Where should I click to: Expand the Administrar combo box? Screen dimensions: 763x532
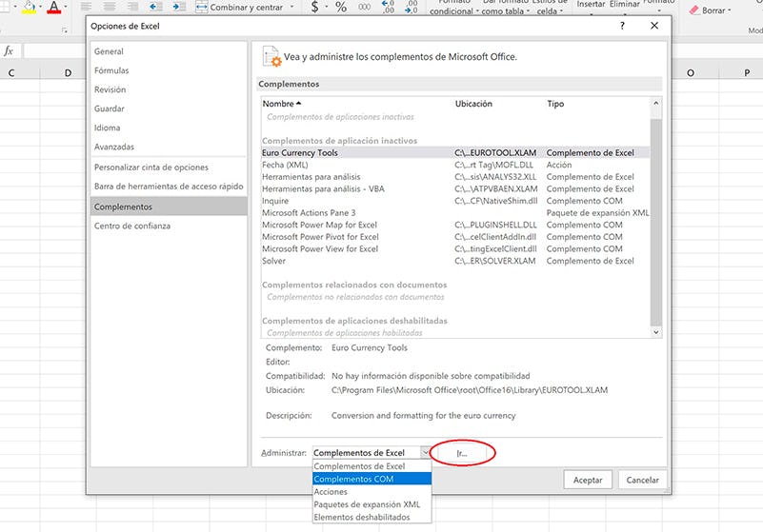pos(425,453)
